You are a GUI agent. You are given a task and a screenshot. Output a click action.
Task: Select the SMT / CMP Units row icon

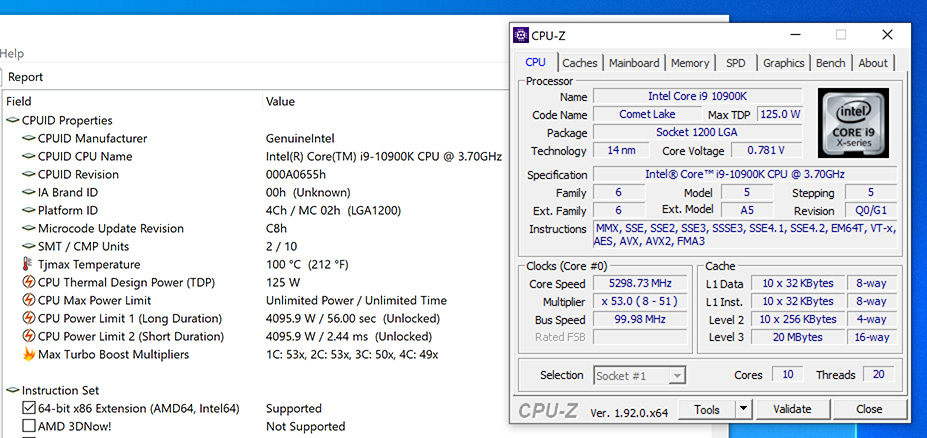tap(29, 246)
